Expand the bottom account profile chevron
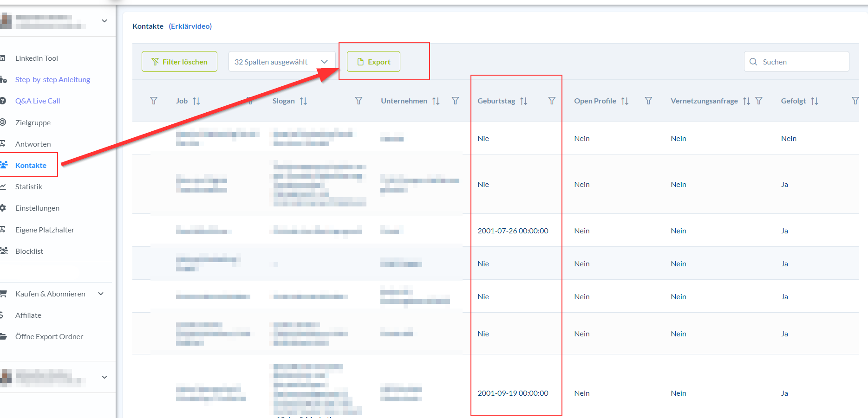This screenshot has height=418, width=868. (104, 377)
